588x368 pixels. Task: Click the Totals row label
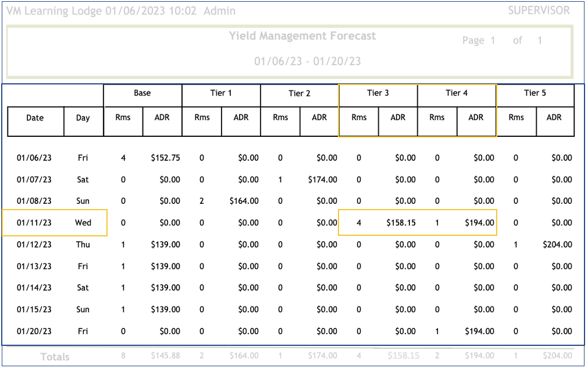tap(55, 357)
